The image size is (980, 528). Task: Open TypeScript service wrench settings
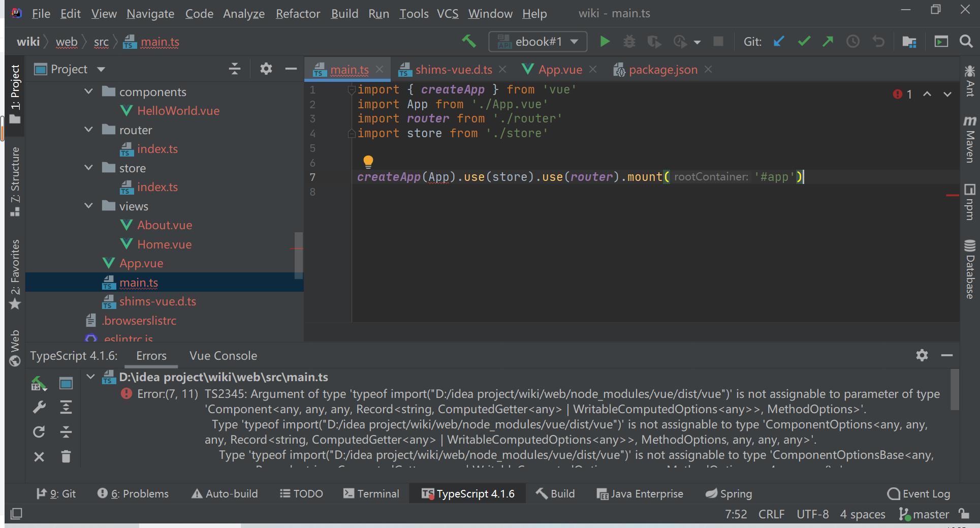click(x=39, y=407)
